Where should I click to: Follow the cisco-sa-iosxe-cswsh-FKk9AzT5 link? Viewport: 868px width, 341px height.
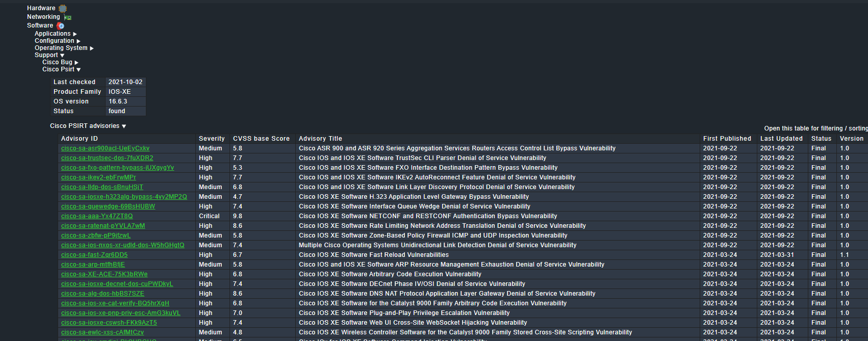[x=109, y=323]
